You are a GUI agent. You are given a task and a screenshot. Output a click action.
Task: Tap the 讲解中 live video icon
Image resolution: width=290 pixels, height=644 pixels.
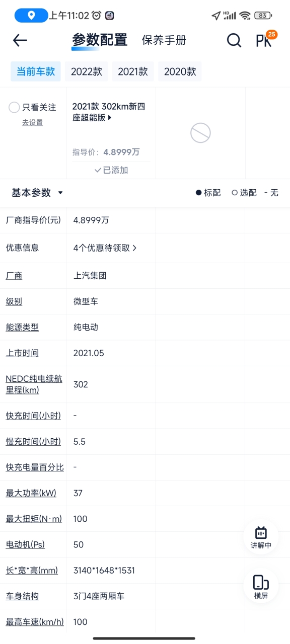[261, 537]
